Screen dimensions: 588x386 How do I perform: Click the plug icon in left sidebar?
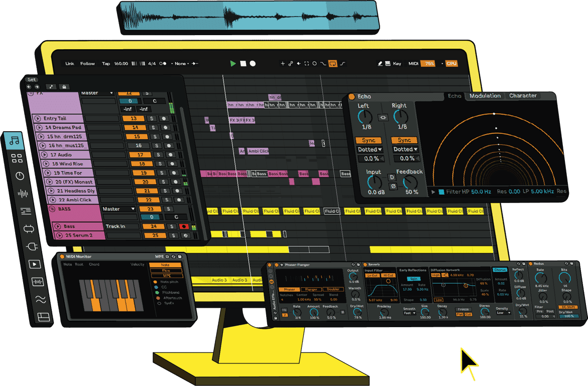(32, 246)
